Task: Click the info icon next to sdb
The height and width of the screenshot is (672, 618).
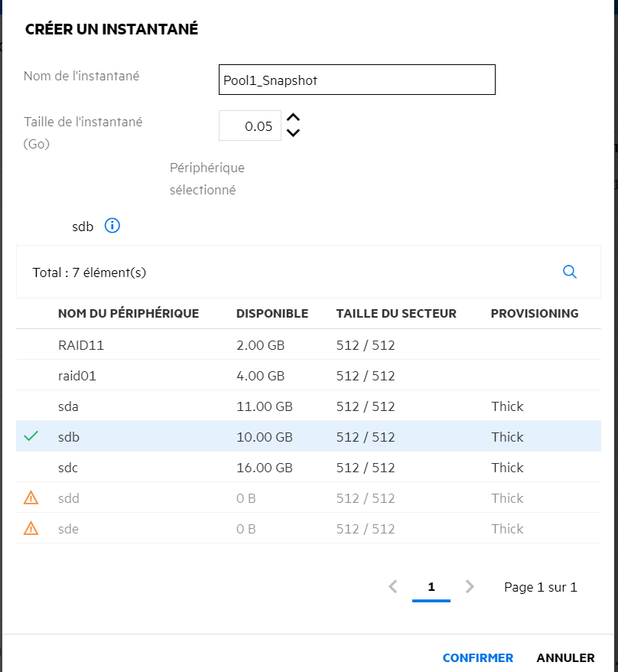Action: tap(112, 226)
